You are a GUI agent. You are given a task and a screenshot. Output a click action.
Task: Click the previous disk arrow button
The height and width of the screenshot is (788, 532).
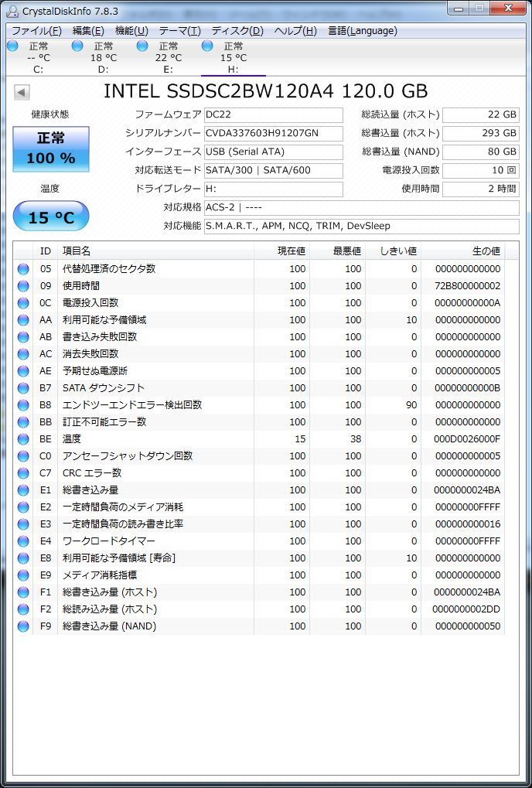pyautogui.click(x=22, y=92)
